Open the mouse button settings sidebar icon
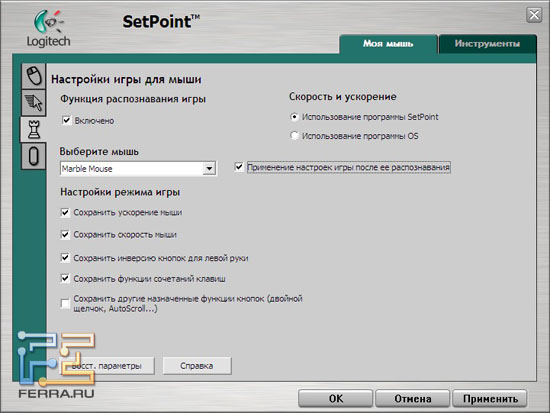Viewport: 550px width, 413px height. (x=34, y=76)
